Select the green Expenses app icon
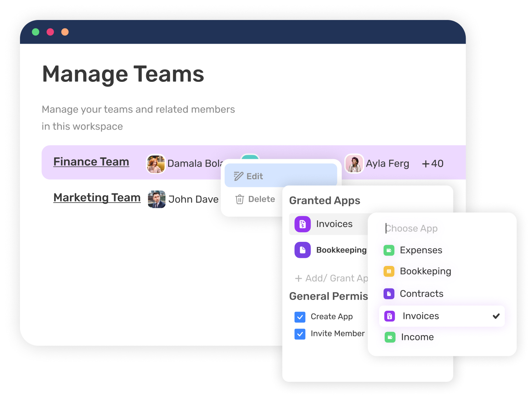 click(389, 250)
